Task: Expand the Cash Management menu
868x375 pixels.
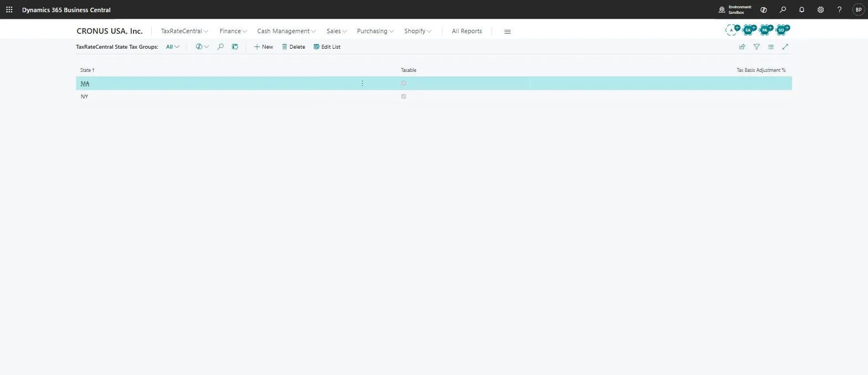Action: (x=286, y=32)
